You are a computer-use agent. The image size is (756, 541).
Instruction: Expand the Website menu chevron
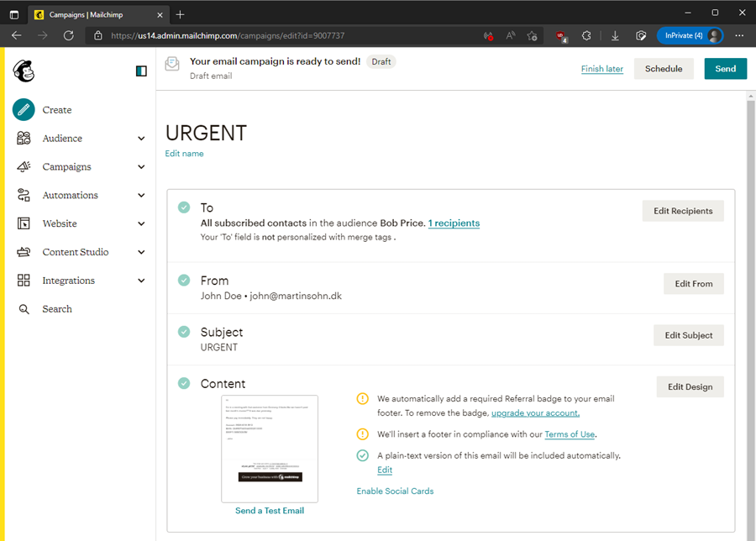coord(141,223)
